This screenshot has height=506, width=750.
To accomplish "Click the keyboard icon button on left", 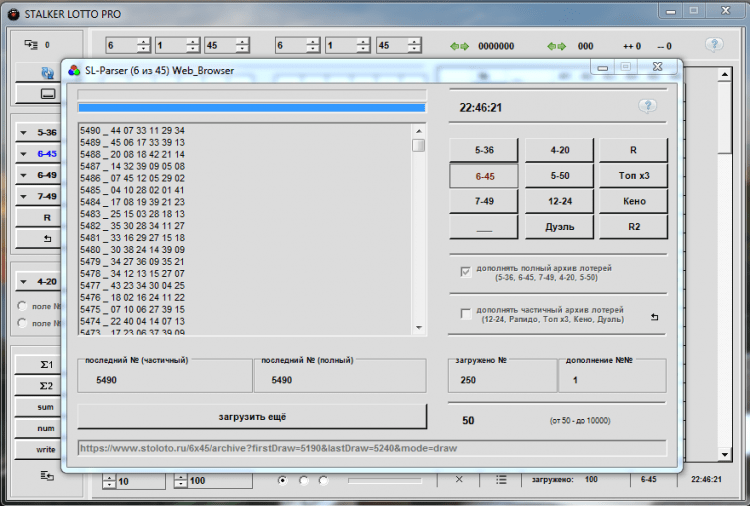I will coord(47,93).
